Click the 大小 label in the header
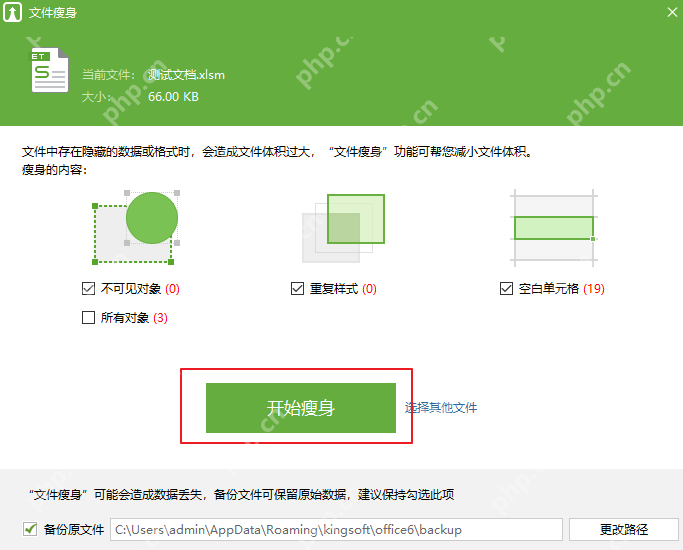Image resolution: width=683 pixels, height=550 pixels. (96, 97)
